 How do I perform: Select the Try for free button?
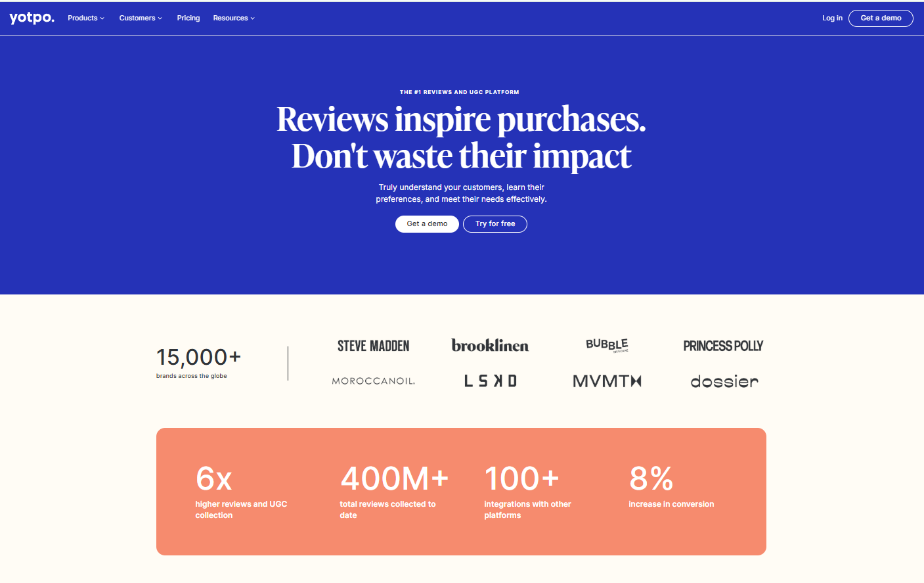point(495,224)
